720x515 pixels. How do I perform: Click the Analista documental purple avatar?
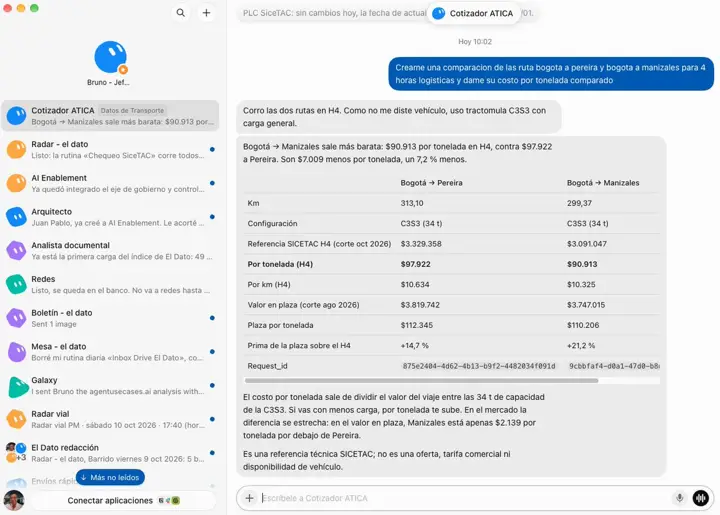tap(17, 251)
